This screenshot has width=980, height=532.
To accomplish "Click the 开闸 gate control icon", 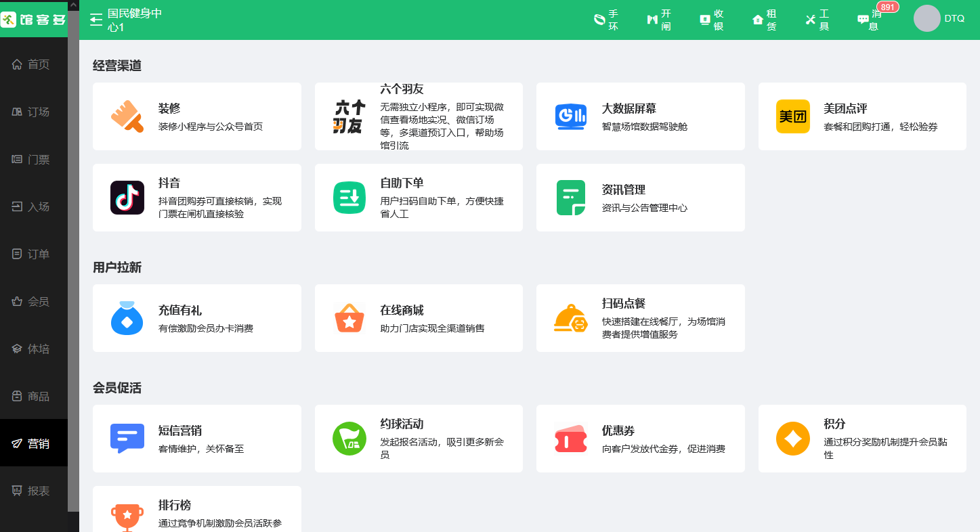I will (658, 19).
